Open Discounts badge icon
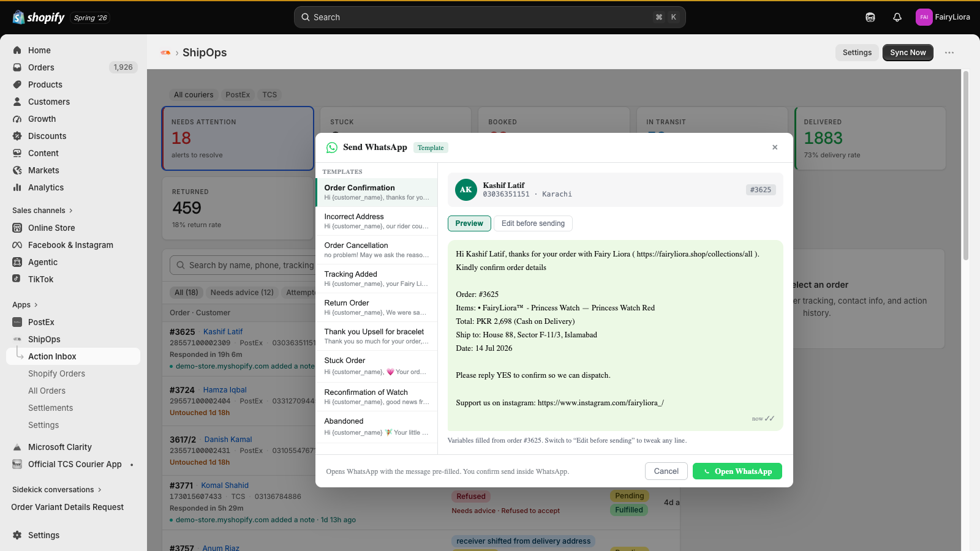 point(17,136)
